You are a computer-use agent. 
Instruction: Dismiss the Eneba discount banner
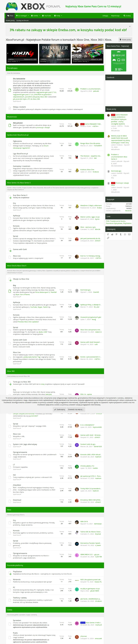pyautogui.click(x=130, y=26)
